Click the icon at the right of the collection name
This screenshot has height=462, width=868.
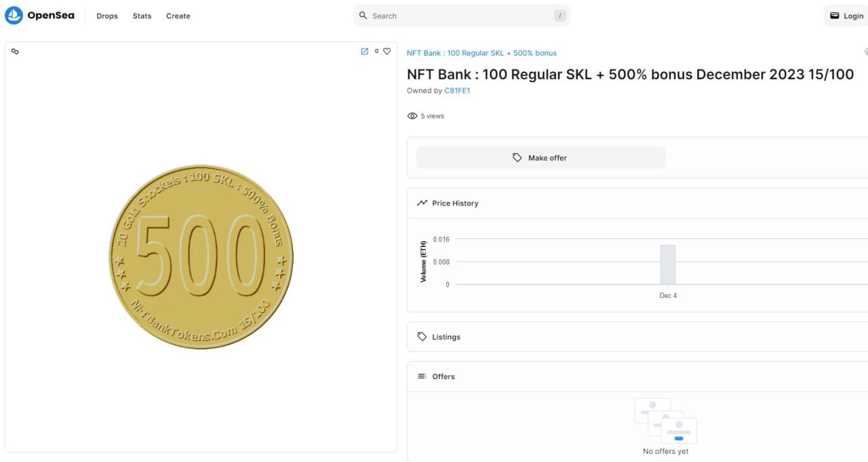coord(865,52)
